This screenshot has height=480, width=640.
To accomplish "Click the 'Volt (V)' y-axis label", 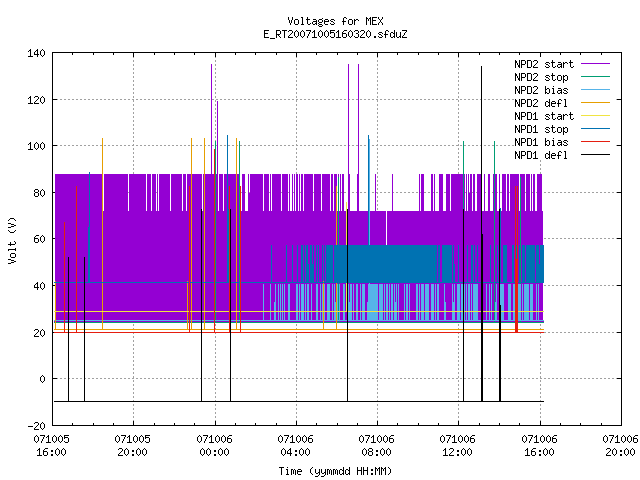I will (x=12, y=240).
